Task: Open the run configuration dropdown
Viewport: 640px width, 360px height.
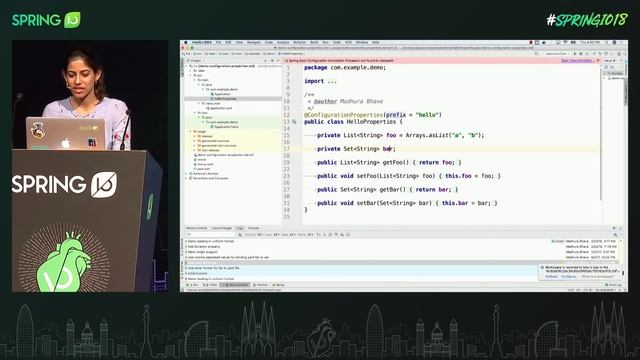Action: coord(558,53)
